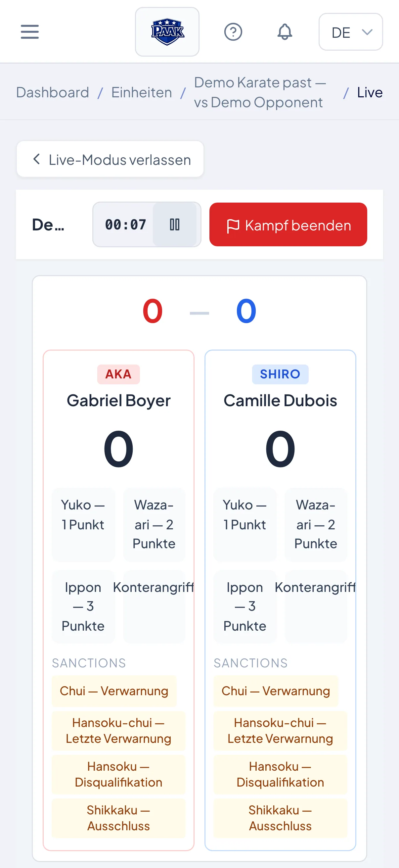This screenshot has height=868, width=399.
Task: Apply Shikkaku Ausschluss to Camille Dubois
Action: [280, 818]
